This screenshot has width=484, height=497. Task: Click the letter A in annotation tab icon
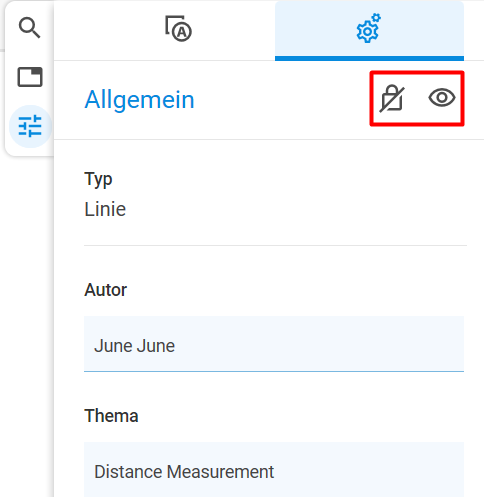(x=182, y=32)
